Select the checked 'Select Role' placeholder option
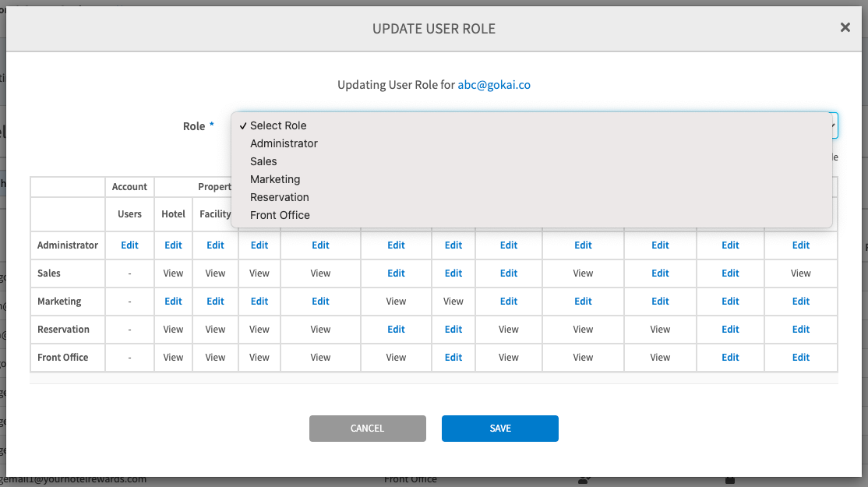This screenshot has height=487, width=868. click(277, 125)
